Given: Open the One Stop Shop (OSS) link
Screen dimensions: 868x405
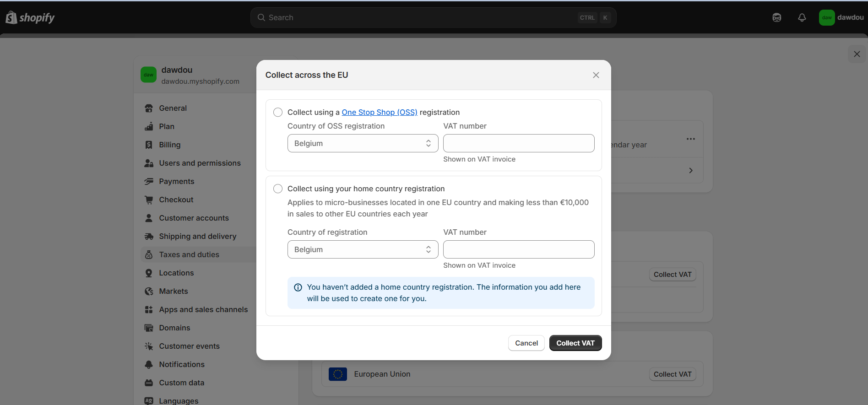Looking at the screenshot, I should pos(379,112).
